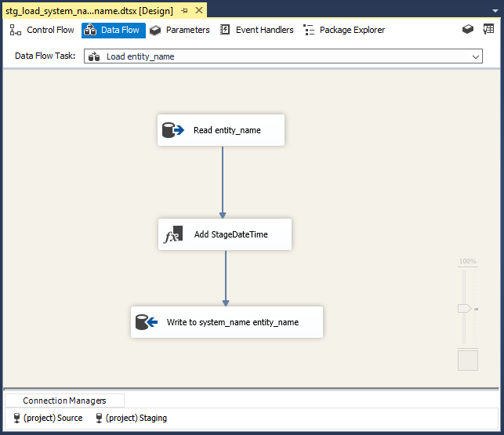
Task: Select path from Read entity_name to Add StageDateTime
Action: (223, 183)
